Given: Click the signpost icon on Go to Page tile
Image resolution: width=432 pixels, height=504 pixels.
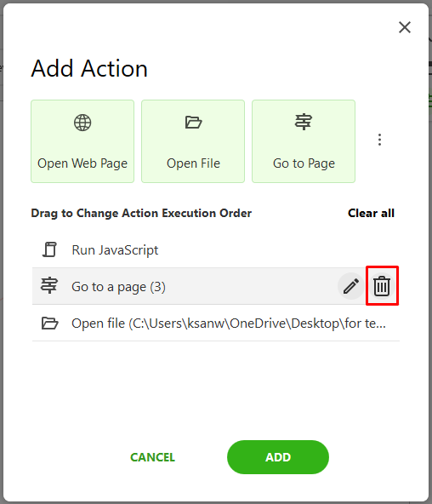Looking at the screenshot, I should pyautogui.click(x=304, y=122).
